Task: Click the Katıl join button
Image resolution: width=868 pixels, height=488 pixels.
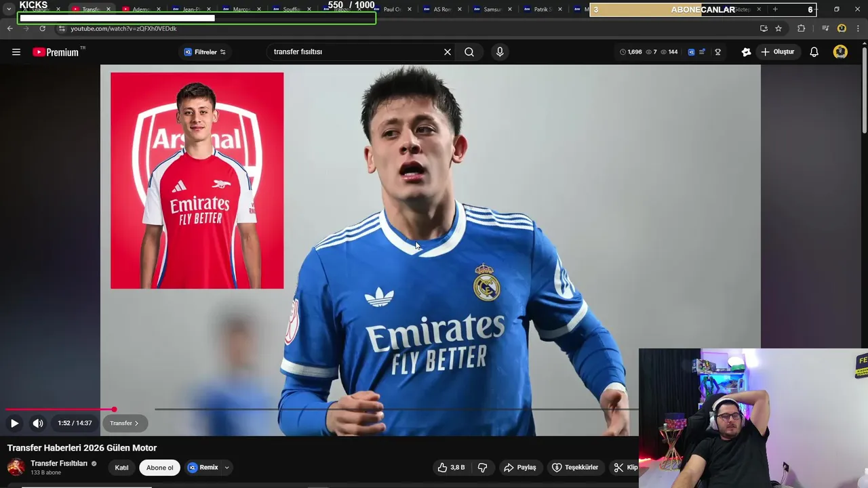Action: [121, 468]
